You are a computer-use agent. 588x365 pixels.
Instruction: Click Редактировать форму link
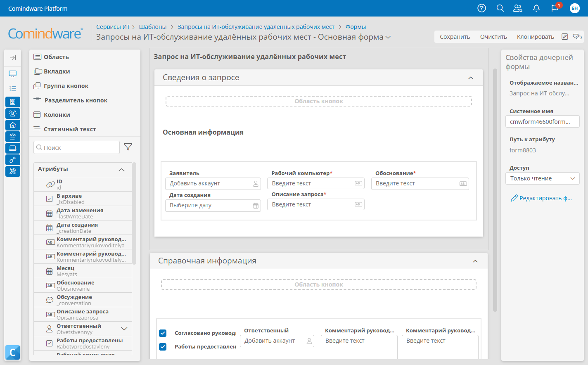541,198
